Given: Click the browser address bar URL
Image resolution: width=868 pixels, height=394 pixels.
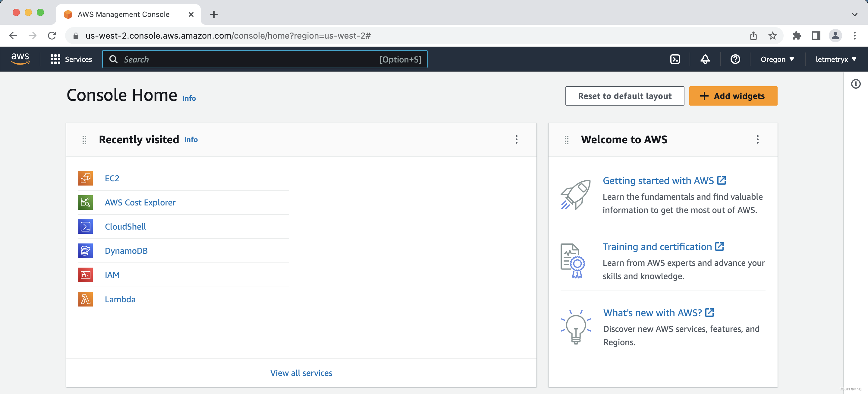Looking at the screenshot, I should tap(228, 36).
